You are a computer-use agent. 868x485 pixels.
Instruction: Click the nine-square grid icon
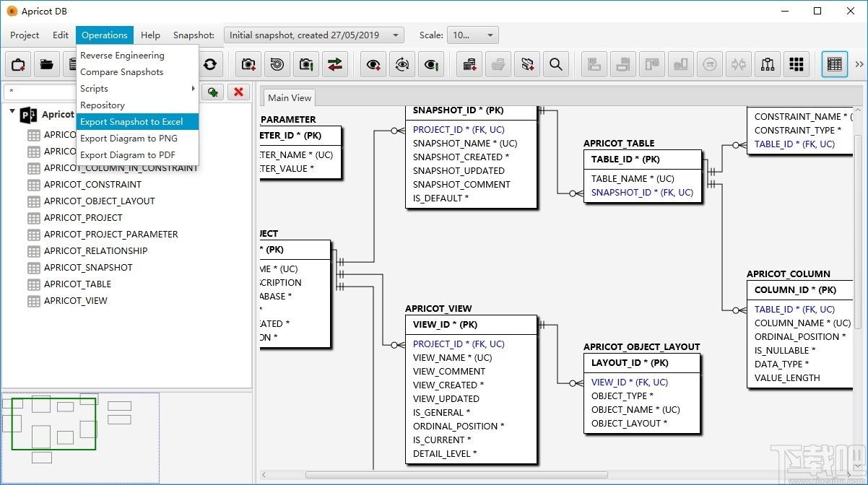click(797, 64)
